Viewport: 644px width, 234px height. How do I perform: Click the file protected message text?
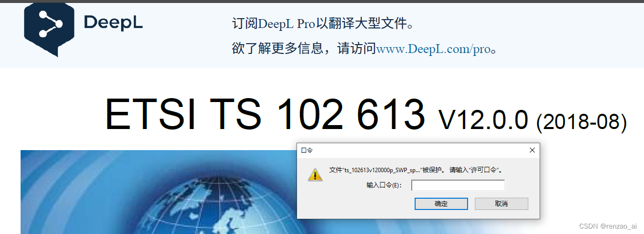418,170
